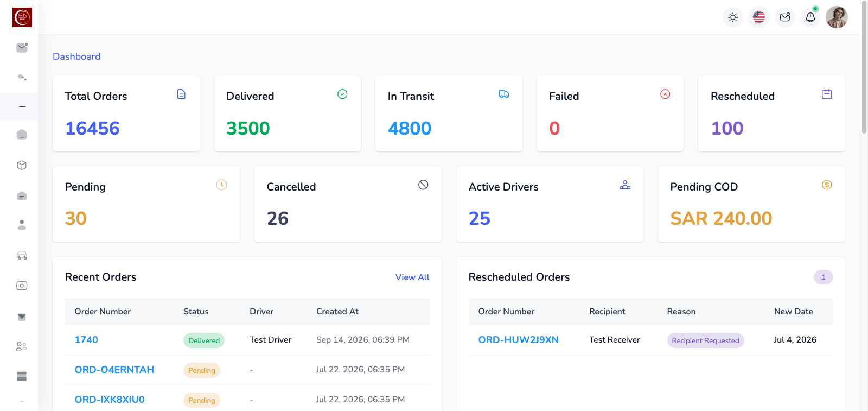
Task: Click the New Date column header
Action: click(x=793, y=312)
